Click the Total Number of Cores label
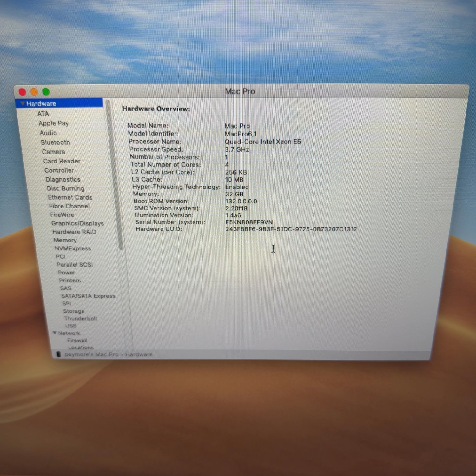The image size is (476, 476). [166, 164]
